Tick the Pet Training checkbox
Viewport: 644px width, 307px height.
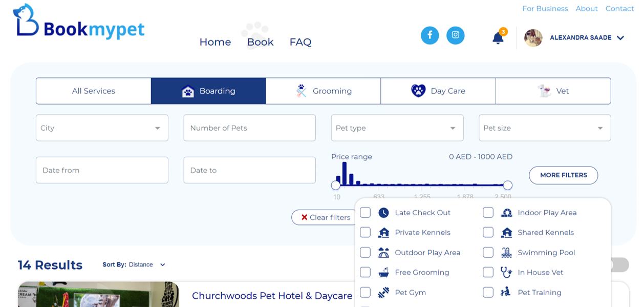(488, 292)
